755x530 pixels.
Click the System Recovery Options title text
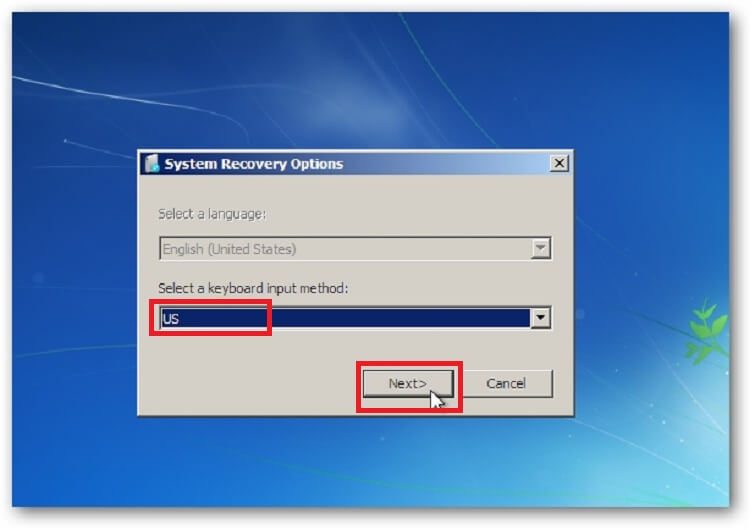coord(254,164)
